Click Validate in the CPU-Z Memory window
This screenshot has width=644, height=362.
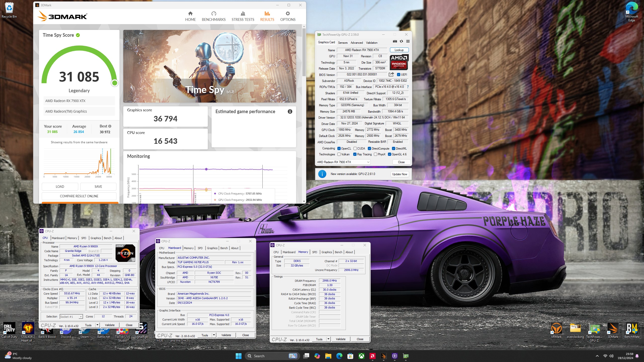[341, 339]
